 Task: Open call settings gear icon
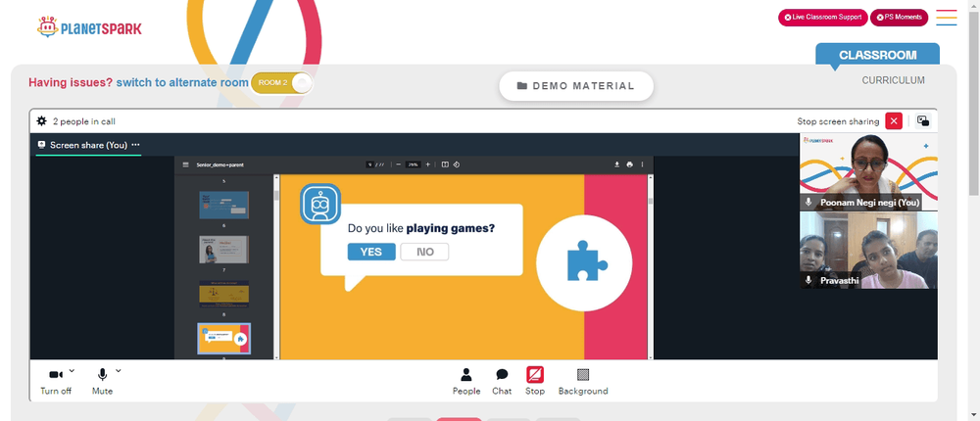coord(41,121)
